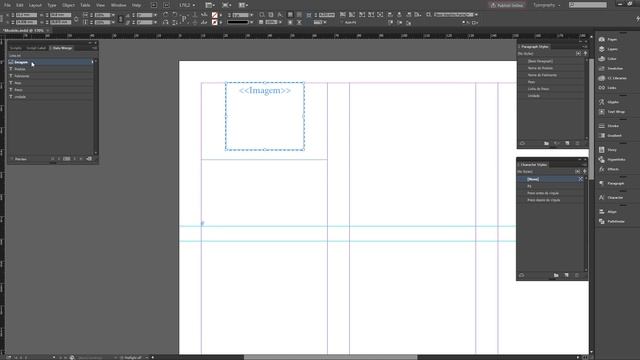Image resolution: width=640 pixels, height=360 pixels.
Task: Open the stroke type dropdown
Action: 251,22
